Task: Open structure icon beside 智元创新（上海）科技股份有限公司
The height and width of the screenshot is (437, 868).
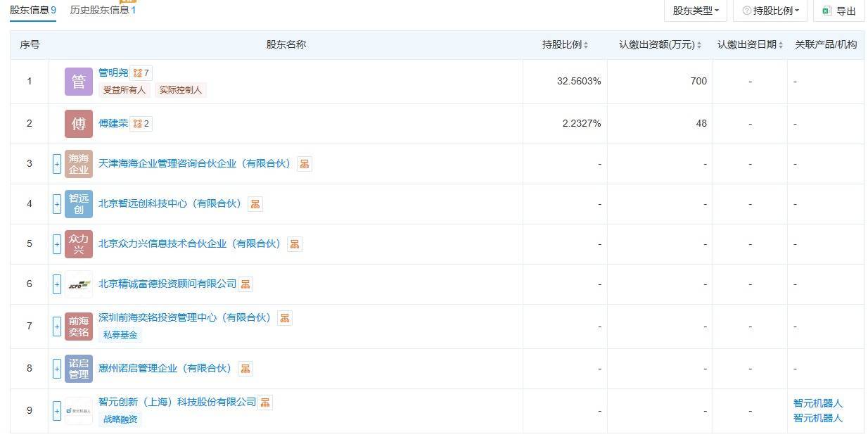Action: [265, 403]
